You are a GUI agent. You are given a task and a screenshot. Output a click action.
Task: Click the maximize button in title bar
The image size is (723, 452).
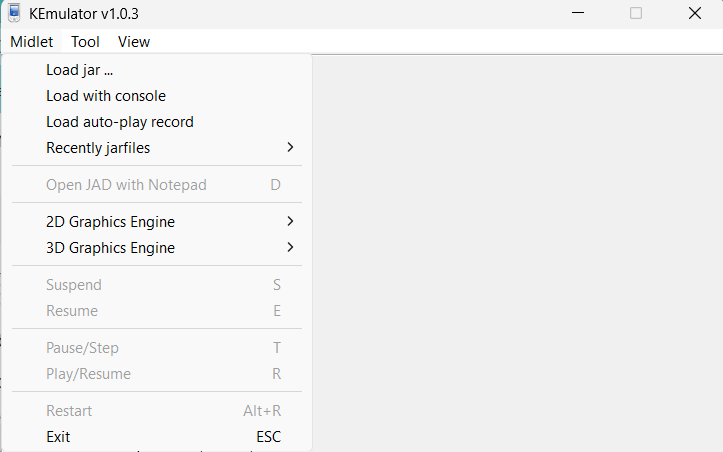636,13
